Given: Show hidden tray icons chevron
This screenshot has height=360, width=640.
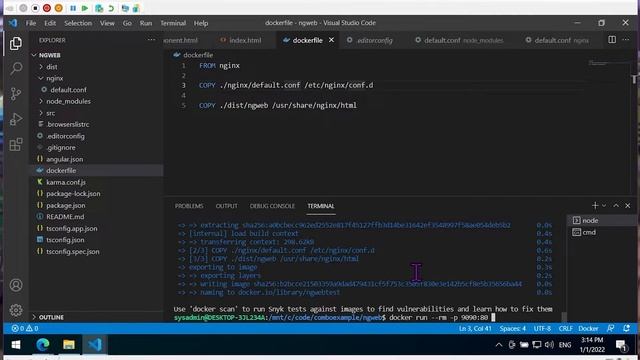Looking at the screenshot, I should [x=499, y=345].
